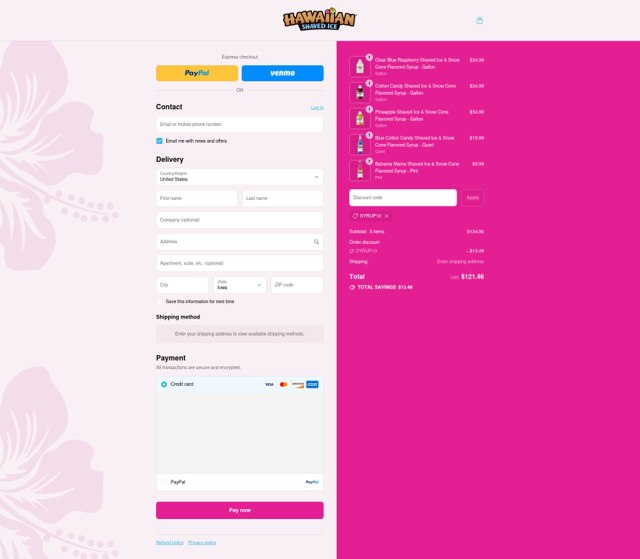The width and height of the screenshot is (640, 559).
Task: Pay with Venmo express checkout button
Action: (282, 73)
